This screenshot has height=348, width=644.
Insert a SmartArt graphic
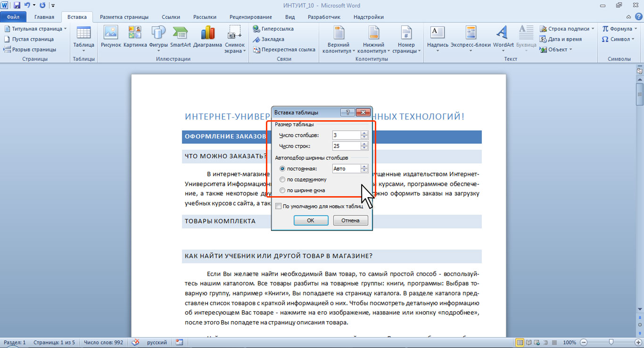[x=181, y=38]
